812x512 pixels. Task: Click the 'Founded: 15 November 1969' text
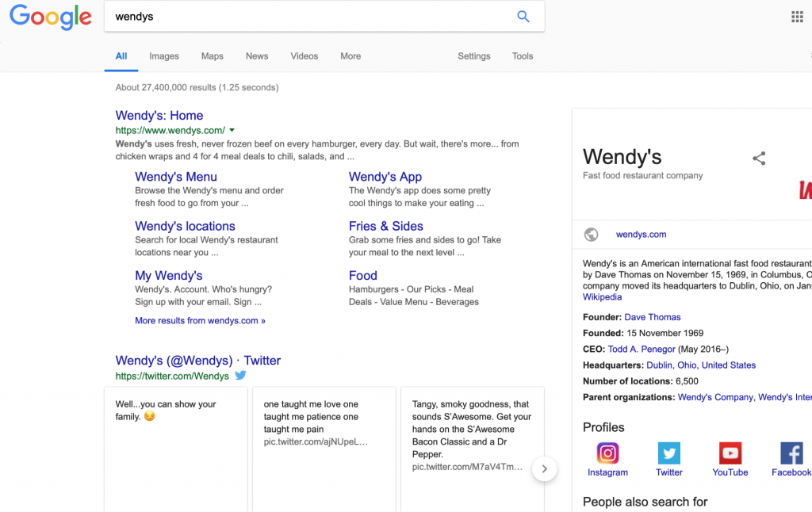click(643, 334)
